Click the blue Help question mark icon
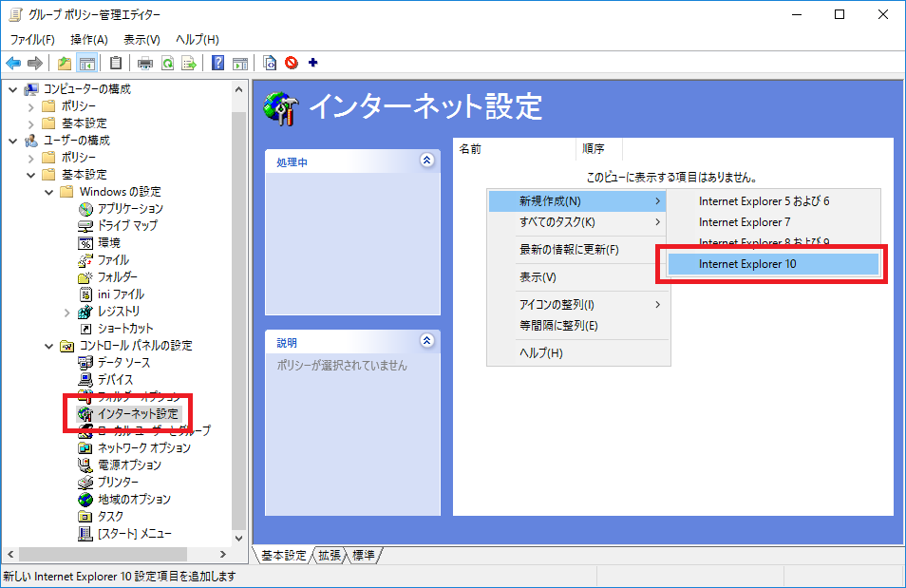Viewport: 906px width, 588px height. coord(217,63)
